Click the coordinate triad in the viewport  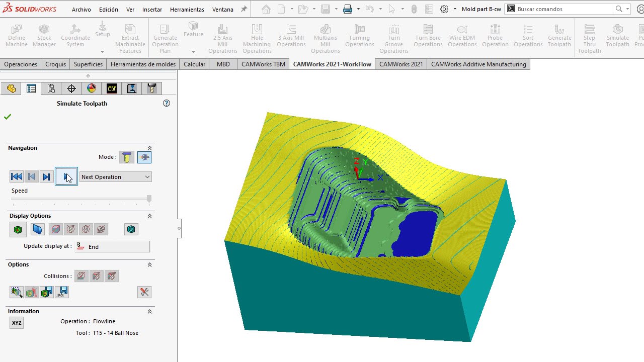(368, 170)
